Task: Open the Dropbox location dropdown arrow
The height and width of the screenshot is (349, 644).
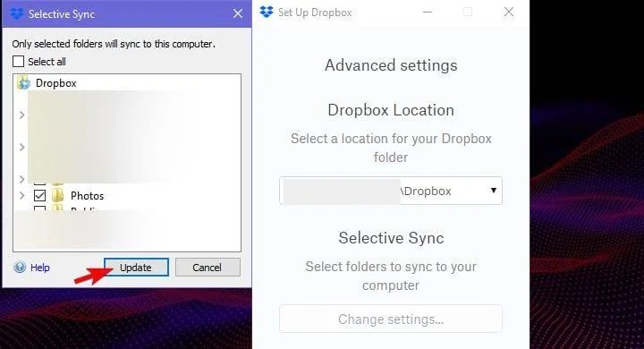Action: pos(493,191)
